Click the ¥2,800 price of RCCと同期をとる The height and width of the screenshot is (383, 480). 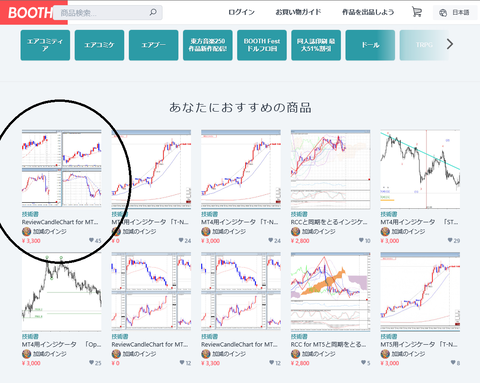click(x=300, y=241)
